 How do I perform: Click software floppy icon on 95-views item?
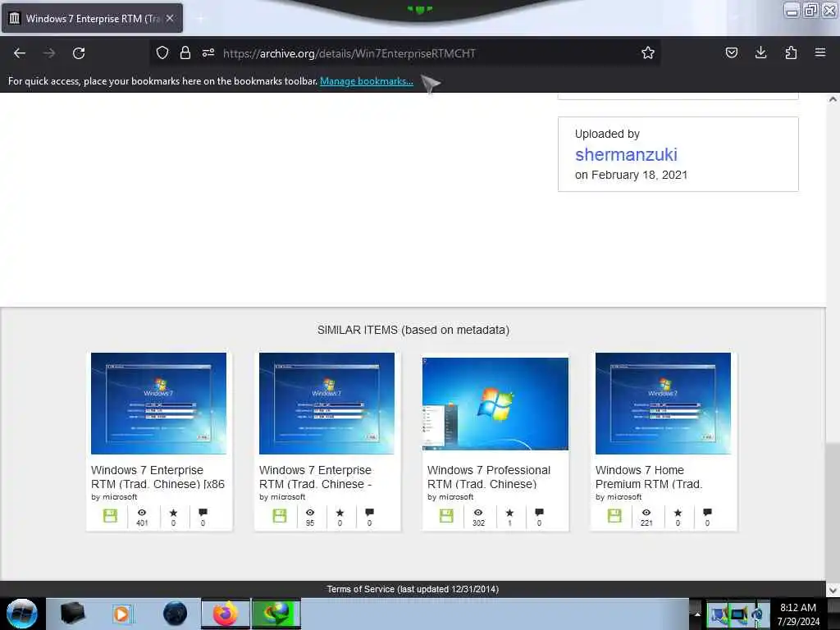(x=280, y=516)
